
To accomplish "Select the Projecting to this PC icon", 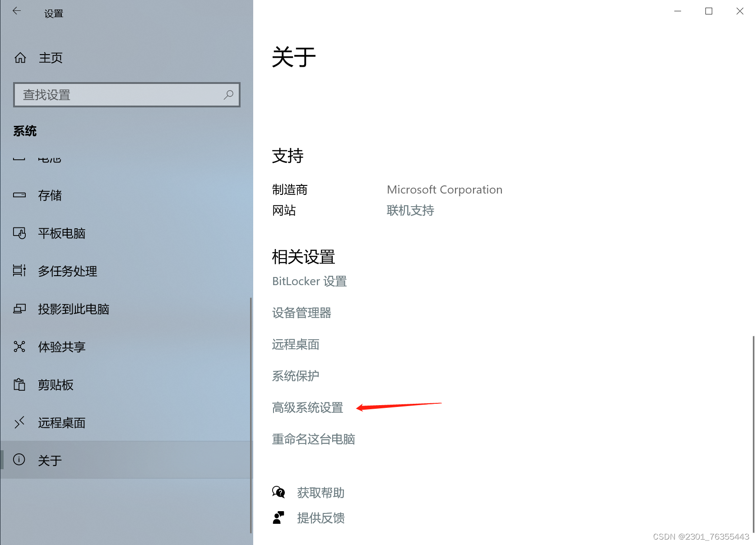I will (19, 309).
